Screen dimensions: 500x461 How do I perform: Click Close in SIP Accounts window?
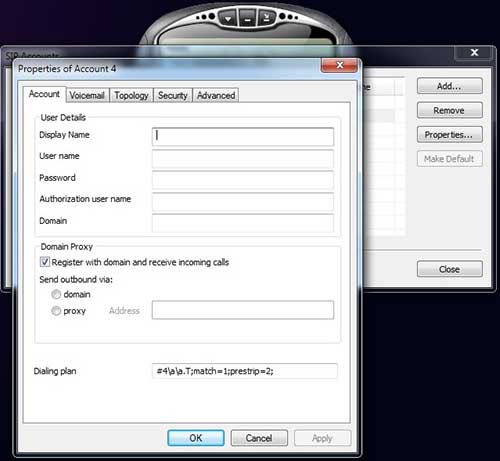point(450,269)
